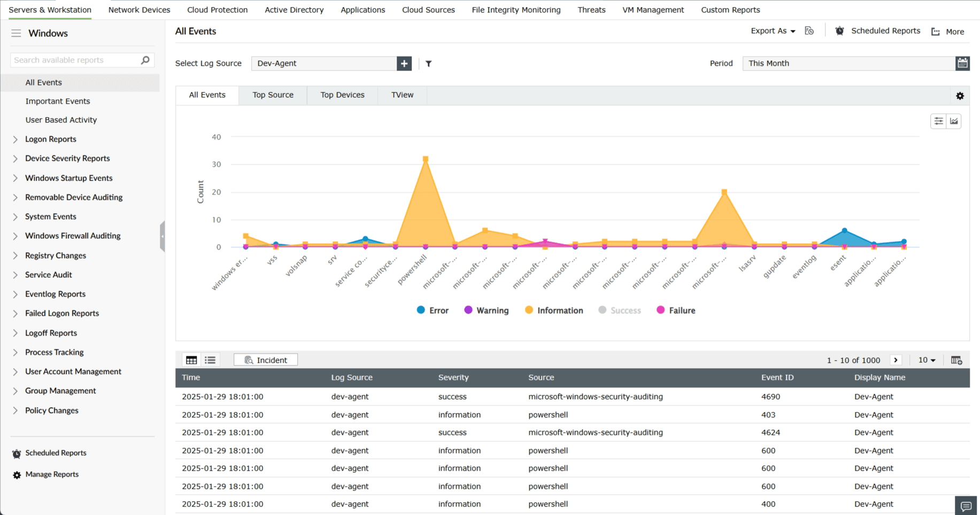Viewport: 980px width, 515px height.
Task: Switch to list view icon
Action: coord(210,360)
